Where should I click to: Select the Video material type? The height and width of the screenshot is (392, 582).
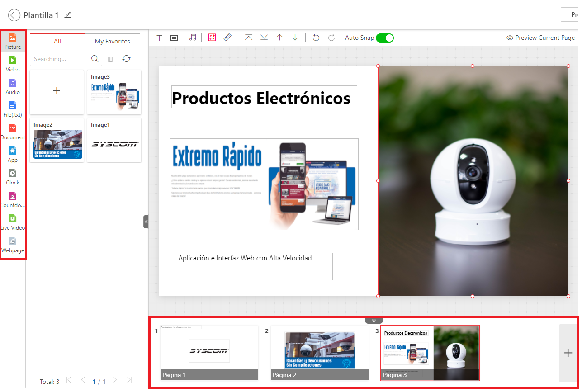click(x=13, y=64)
